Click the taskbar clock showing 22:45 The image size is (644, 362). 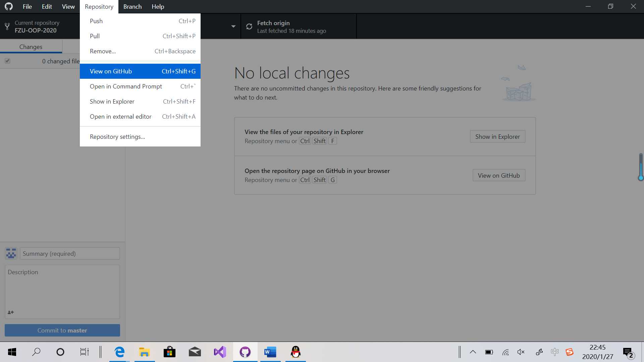click(x=597, y=352)
